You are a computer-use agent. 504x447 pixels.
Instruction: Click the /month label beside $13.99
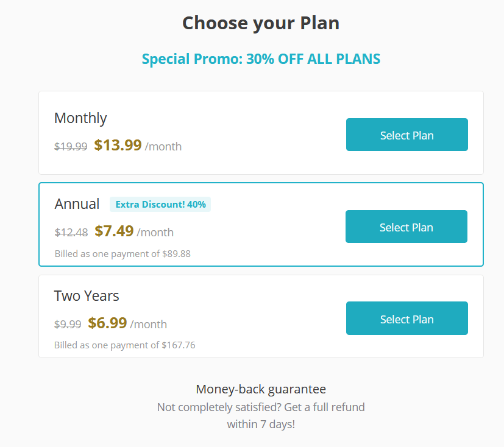click(163, 147)
